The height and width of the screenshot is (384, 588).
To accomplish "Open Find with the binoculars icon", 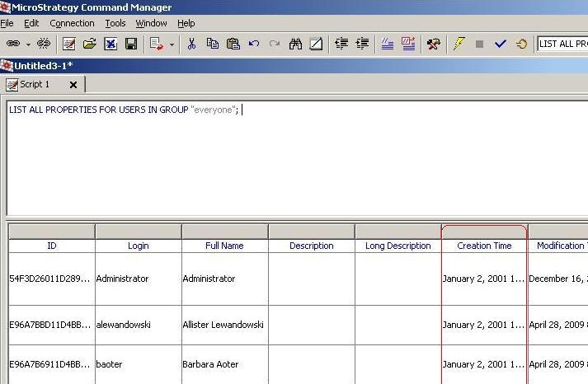I will (x=295, y=44).
